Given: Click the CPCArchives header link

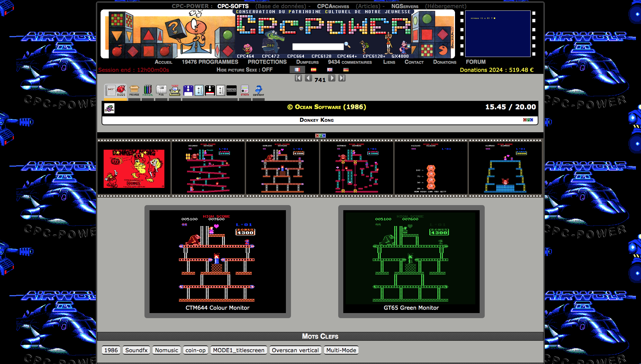Looking at the screenshot, I should click(x=333, y=6).
